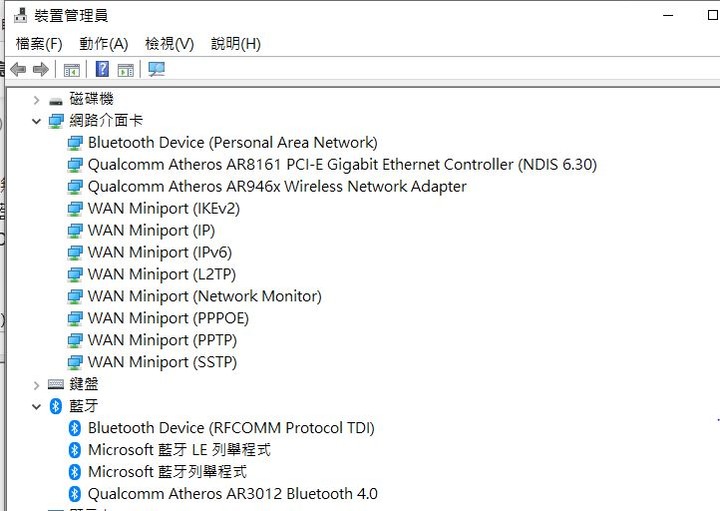
Task: Collapse the 網路介面卡 category
Action: point(36,121)
